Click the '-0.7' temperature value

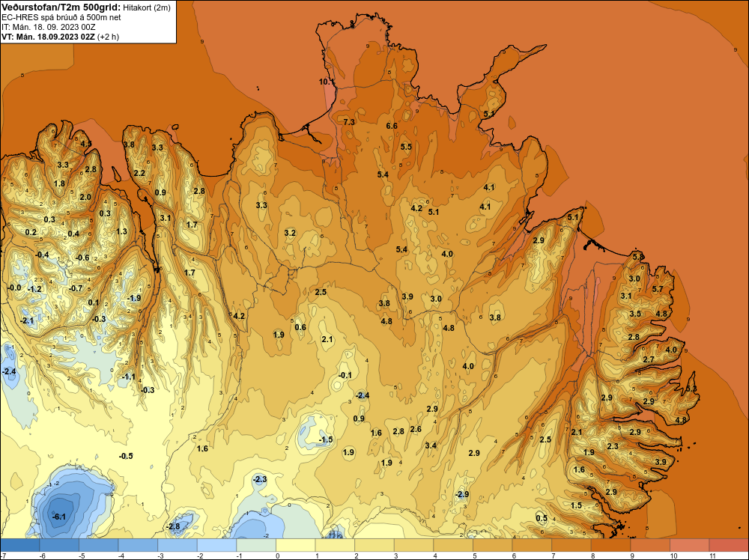point(76,289)
